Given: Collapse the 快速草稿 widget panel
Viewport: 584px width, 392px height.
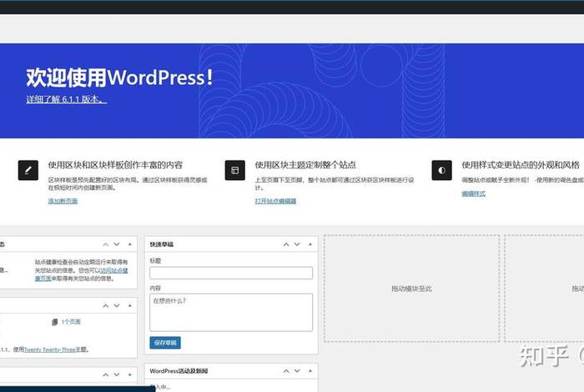Looking at the screenshot, I should click(x=310, y=244).
